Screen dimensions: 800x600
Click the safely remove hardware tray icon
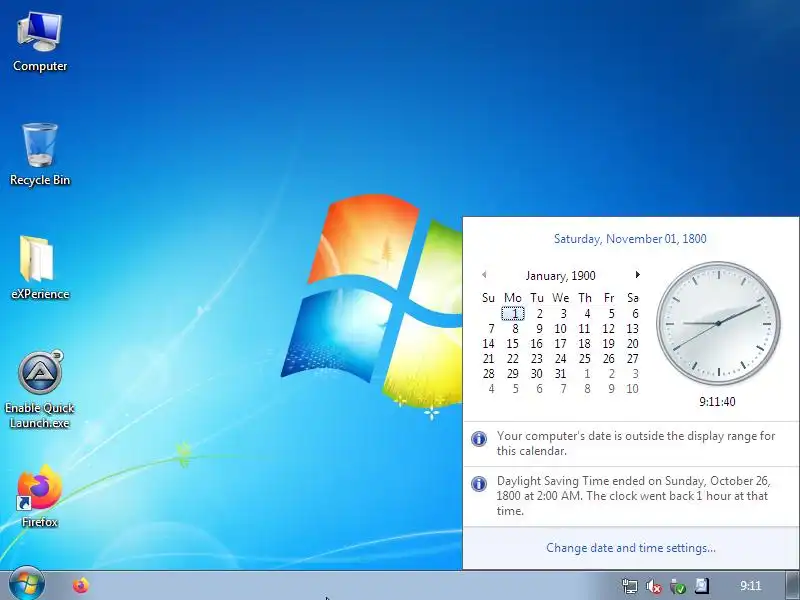click(x=678, y=586)
